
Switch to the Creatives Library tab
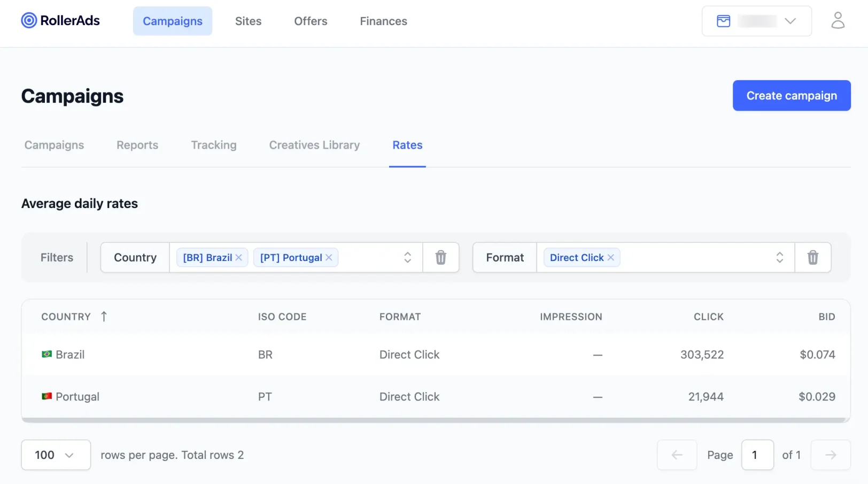[x=314, y=145]
